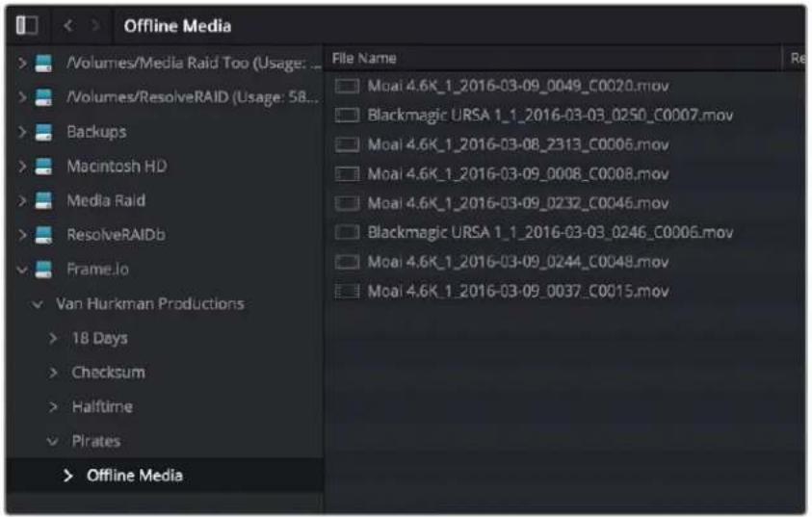
Task: Expand the 18 Days folder
Action: pyautogui.click(x=52, y=338)
